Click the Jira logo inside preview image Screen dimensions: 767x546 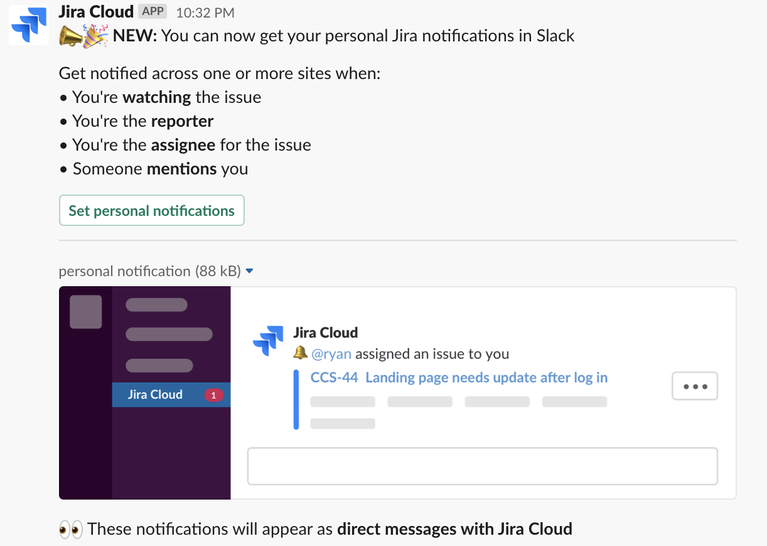click(x=268, y=341)
